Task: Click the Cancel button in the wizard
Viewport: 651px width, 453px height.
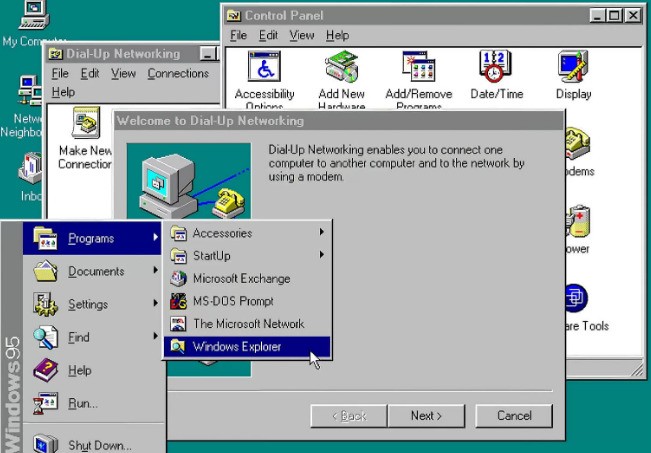Action: [x=514, y=416]
